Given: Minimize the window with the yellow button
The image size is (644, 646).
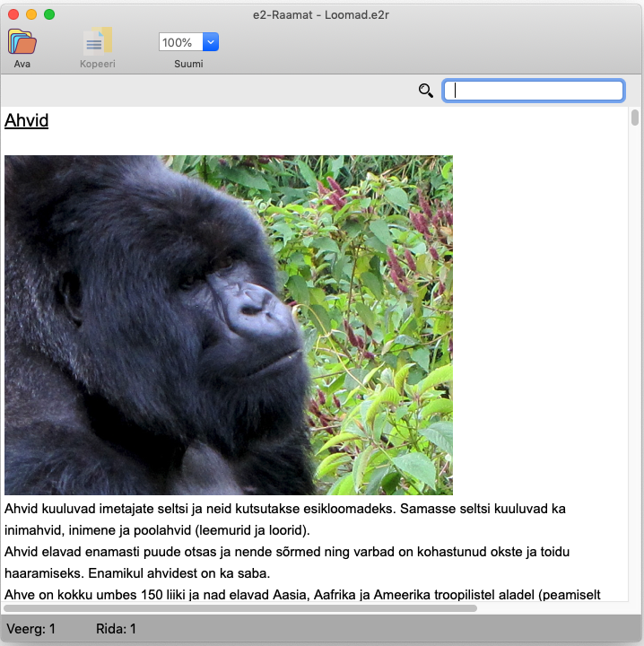Looking at the screenshot, I should [x=31, y=14].
